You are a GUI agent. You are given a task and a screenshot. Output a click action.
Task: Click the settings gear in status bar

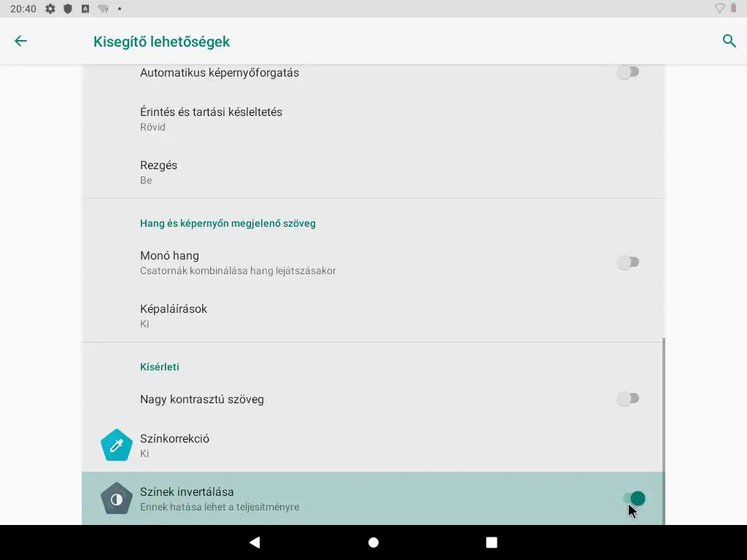pyautogui.click(x=50, y=9)
